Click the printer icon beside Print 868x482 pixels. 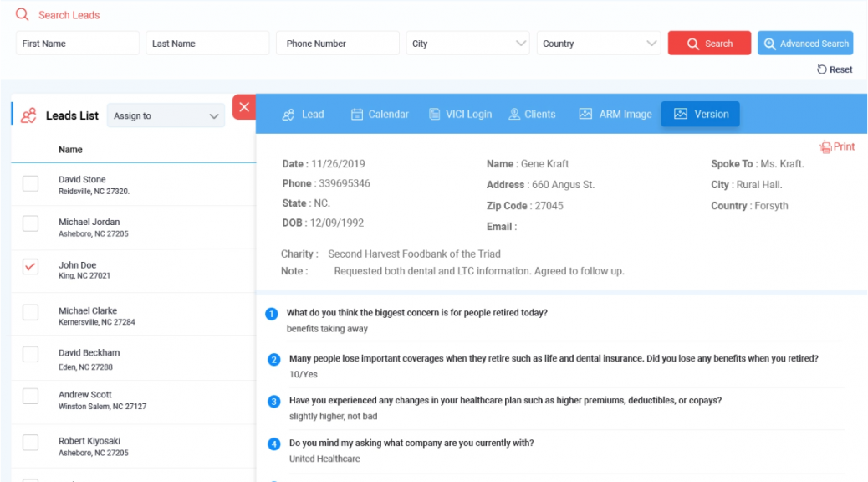pyautogui.click(x=826, y=146)
